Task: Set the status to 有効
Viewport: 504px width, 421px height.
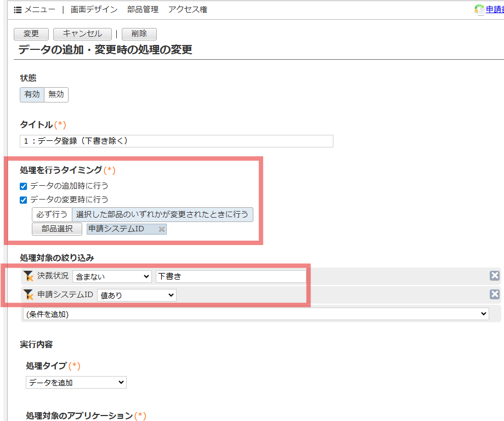Action: click(x=32, y=94)
